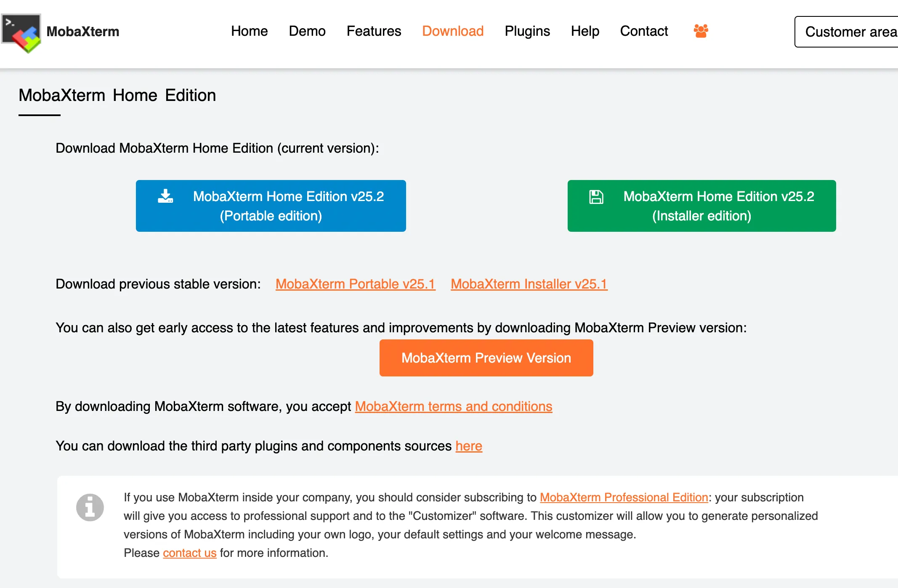898x588 pixels.
Task: Go to the Contact page
Action: tap(644, 31)
